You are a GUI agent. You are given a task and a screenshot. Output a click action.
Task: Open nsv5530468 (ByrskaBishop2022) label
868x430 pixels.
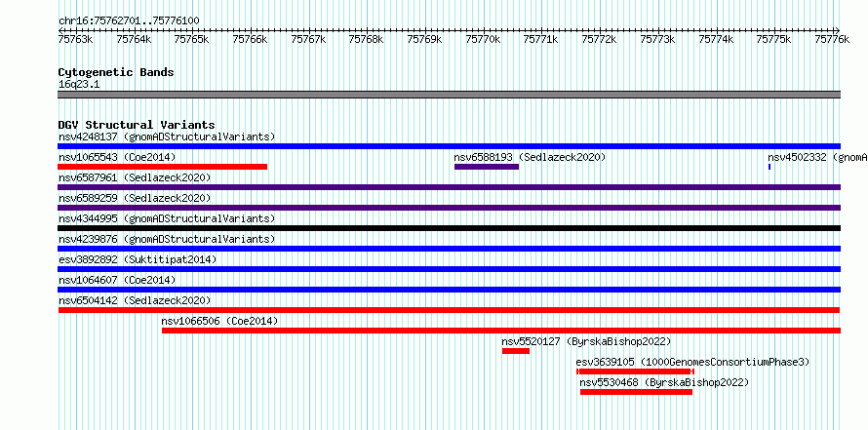pos(664,382)
